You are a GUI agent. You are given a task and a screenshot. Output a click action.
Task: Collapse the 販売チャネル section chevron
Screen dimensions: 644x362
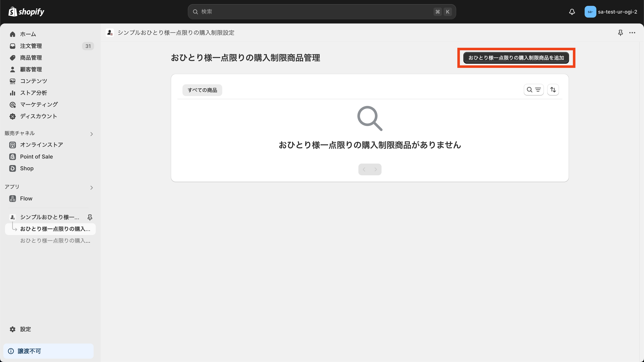[x=92, y=134]
